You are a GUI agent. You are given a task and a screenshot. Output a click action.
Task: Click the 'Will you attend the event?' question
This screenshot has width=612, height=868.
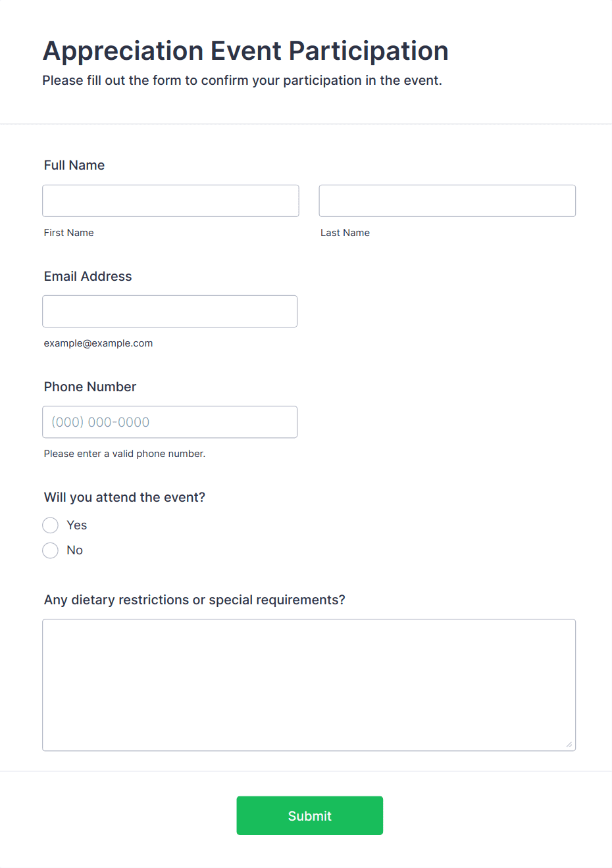pyautogui.click(x=124, y=497)
